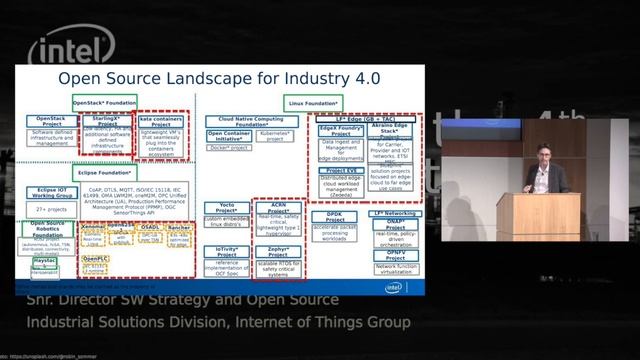This screenshot has height=360, width=640.
Task: Select the 'Linux Foundation*' green box
Action: click(313, 103)
